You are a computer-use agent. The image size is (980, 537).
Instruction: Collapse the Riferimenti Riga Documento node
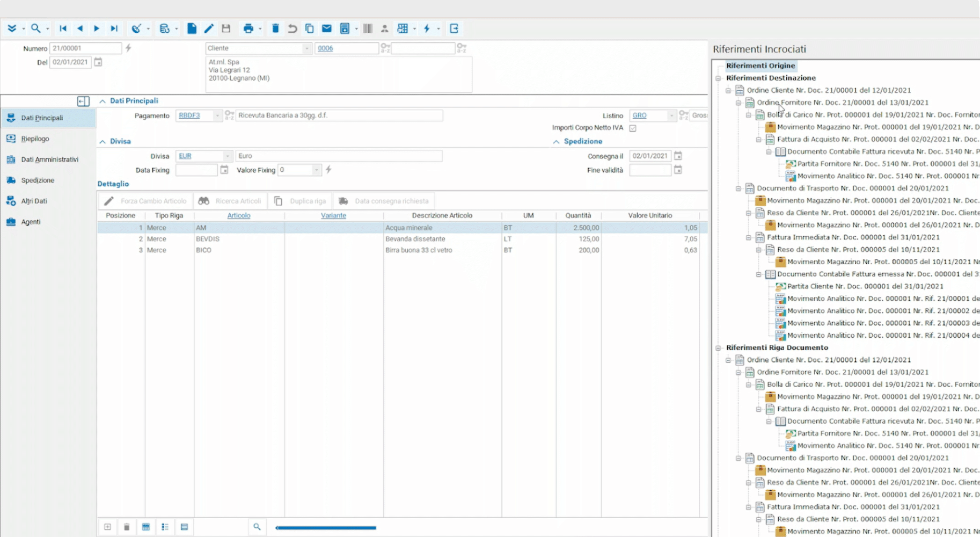pyautogui.click(x=718, y=348)
